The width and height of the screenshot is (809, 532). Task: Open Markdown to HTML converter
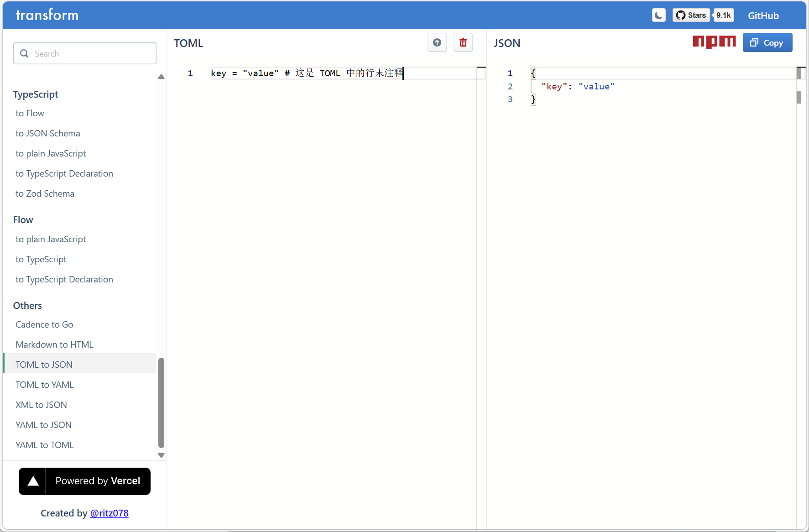tap(54, 344)
